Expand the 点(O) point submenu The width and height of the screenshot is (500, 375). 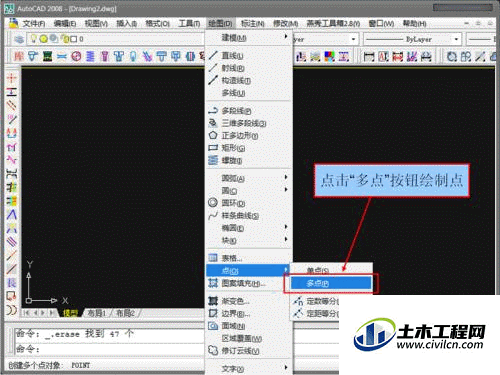248,270
